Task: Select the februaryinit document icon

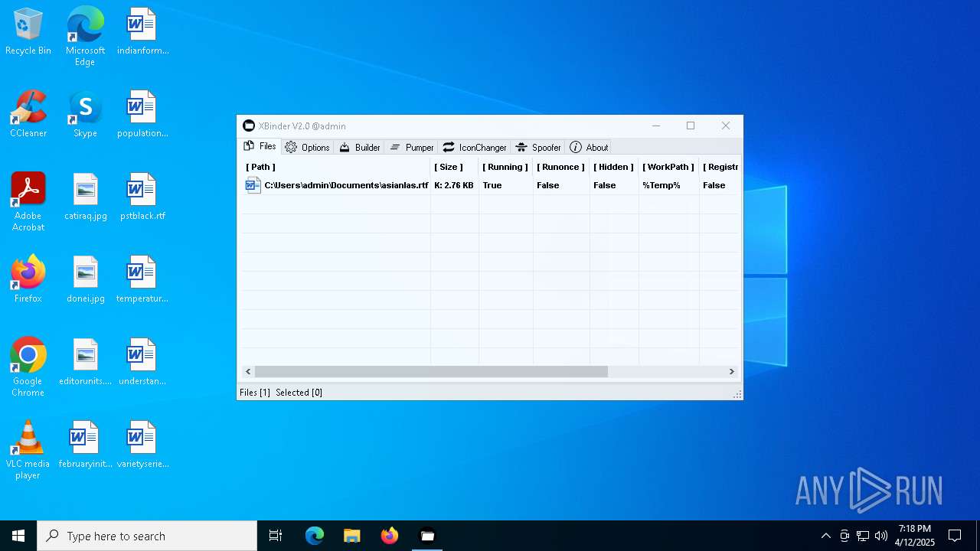Action: pyautogui.click(x=85, y=445)
